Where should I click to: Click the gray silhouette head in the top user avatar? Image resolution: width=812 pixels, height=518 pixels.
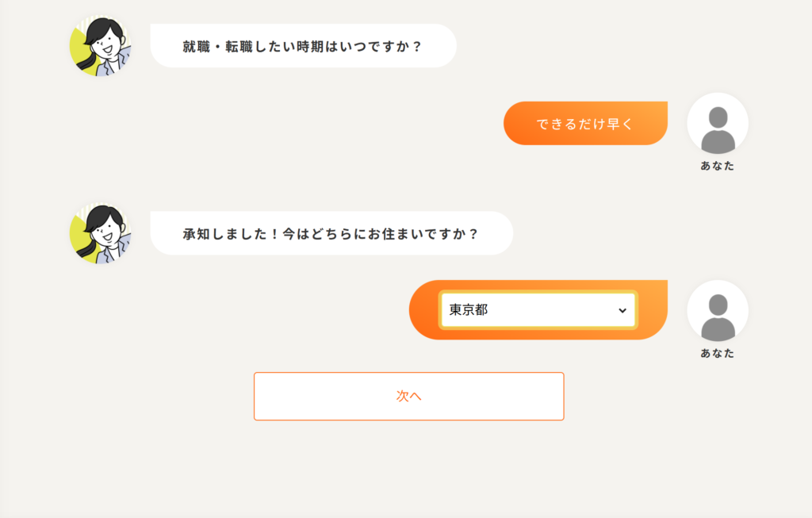coord(718,117)
